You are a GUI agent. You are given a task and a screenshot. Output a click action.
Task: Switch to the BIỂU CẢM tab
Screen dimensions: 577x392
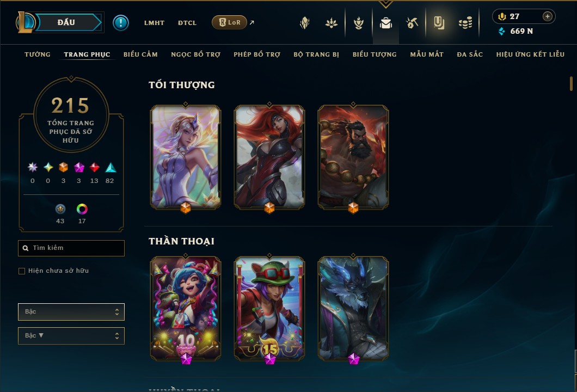click(140, 54)
